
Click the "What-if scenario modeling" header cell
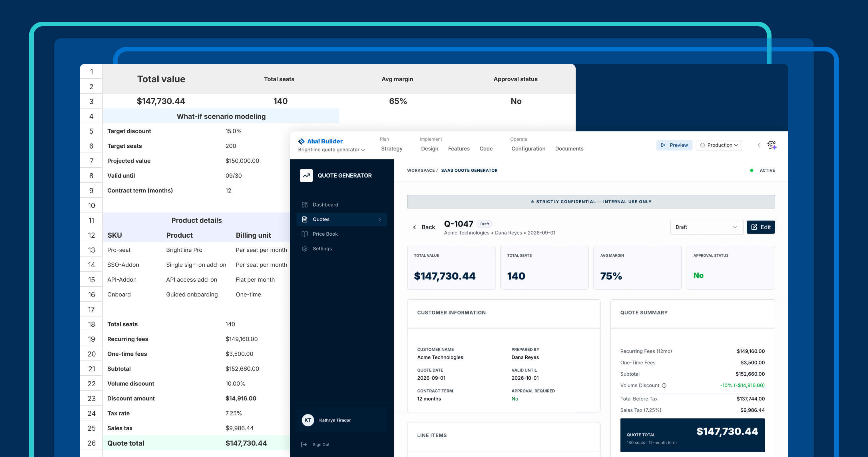point(221,116)
